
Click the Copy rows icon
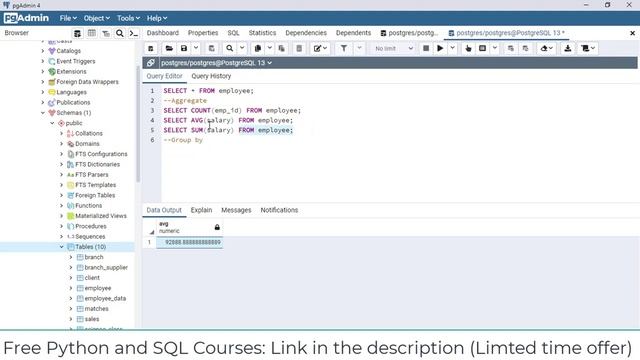(x=258, y=48)
